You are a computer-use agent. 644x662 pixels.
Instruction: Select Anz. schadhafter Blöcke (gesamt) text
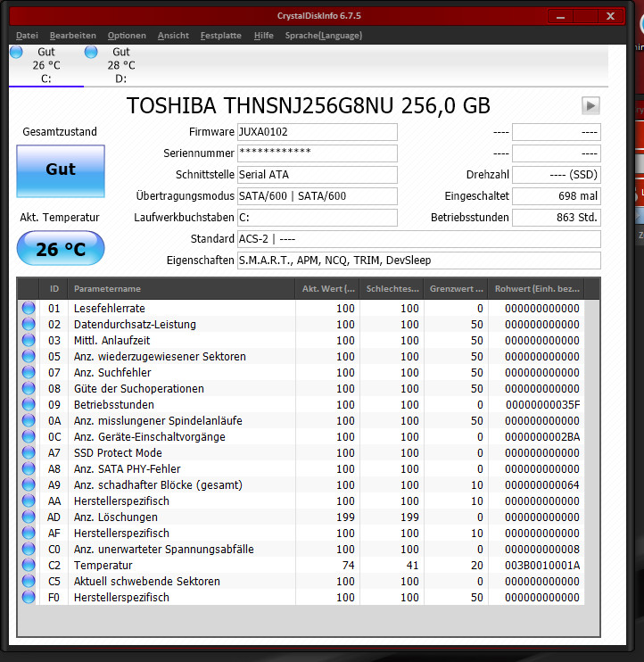(x=158, y=485)
